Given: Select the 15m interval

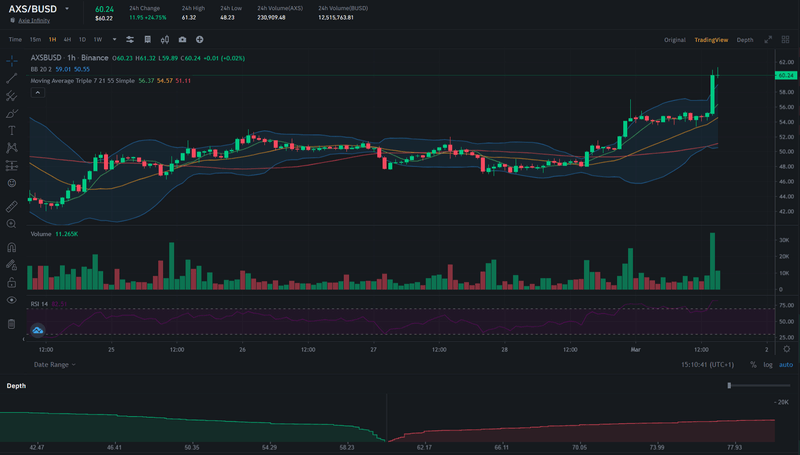Looking at the screenshot, I should coord(35,39).
